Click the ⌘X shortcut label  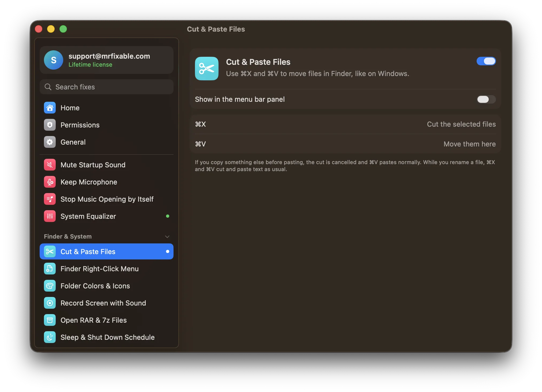[x=200, y=124]
